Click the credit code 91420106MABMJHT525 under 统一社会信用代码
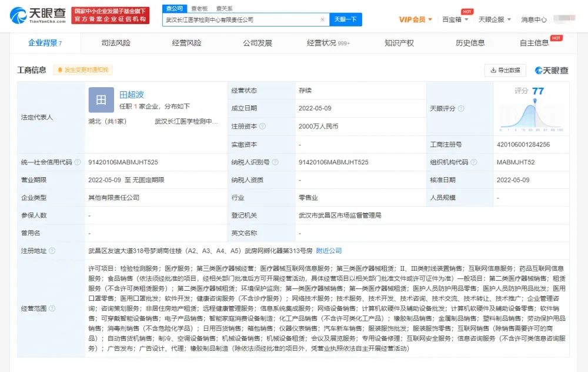588x372 pixels. pyautogui.click(x=123, y=162)
